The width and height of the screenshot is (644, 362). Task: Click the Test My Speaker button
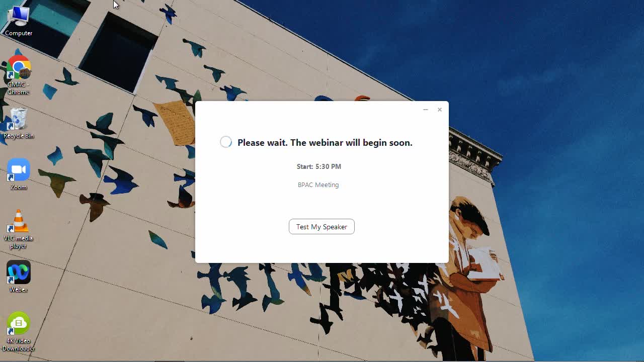321,227
